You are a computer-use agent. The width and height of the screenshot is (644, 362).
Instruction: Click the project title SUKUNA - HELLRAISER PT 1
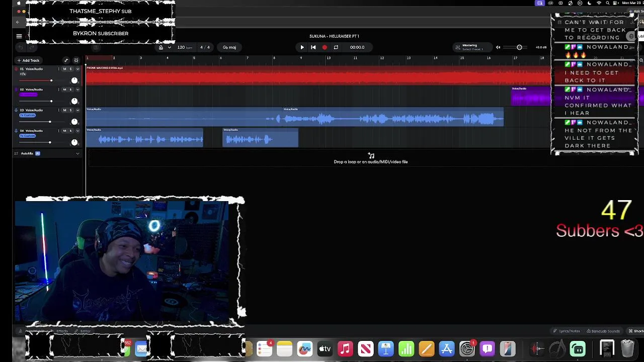click(x=334, y=36)
